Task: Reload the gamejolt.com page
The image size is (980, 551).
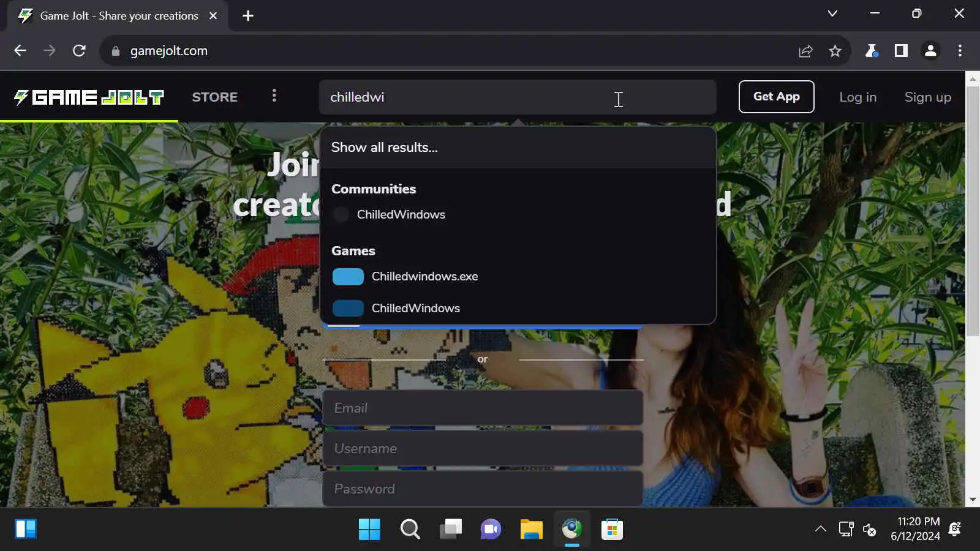Action: click(79, 51)
